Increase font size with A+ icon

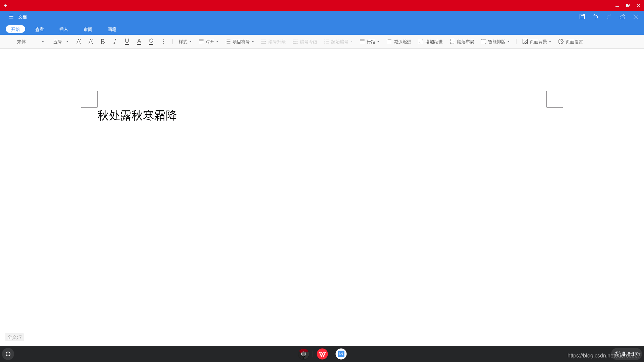click(78, 42)
